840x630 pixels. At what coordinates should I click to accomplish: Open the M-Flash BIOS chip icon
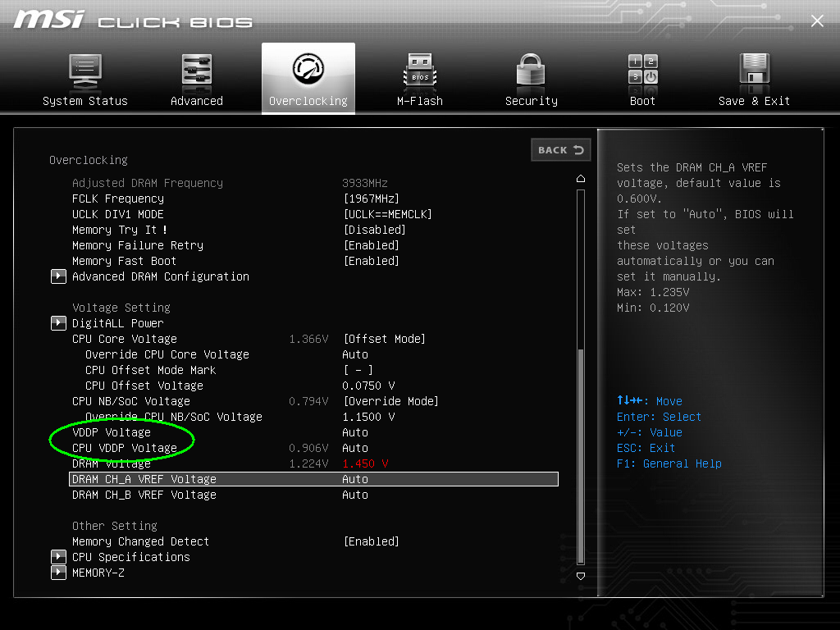[420, 71]
